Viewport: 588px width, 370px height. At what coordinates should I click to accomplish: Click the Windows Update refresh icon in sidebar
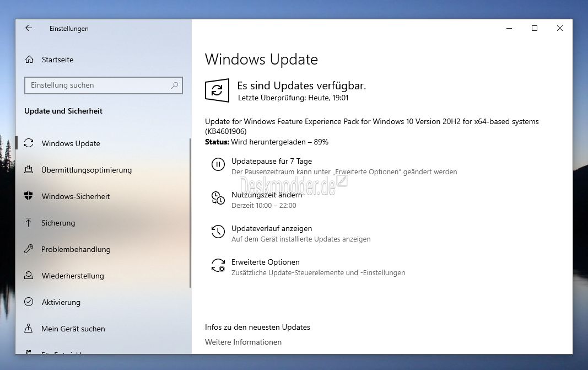click(29, 143)
